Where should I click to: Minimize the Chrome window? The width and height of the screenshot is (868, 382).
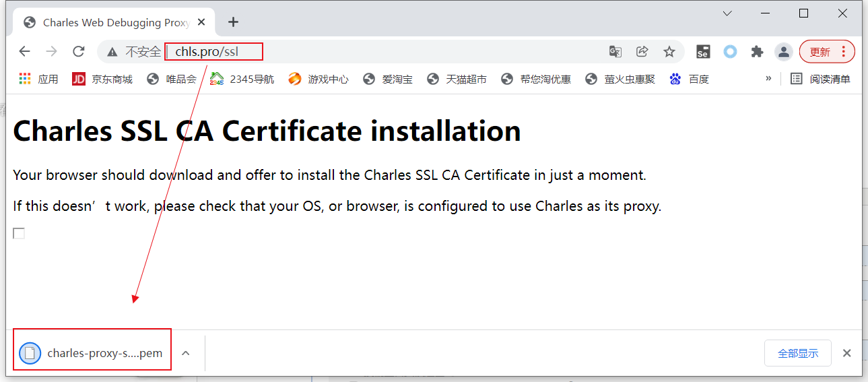[x=766, y=13]
